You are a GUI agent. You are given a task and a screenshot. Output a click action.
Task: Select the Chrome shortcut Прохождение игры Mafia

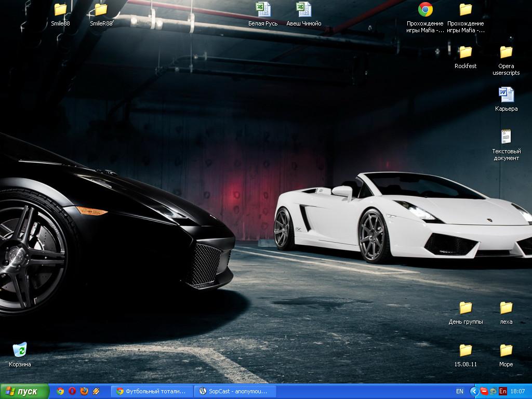tap(425, 10)
